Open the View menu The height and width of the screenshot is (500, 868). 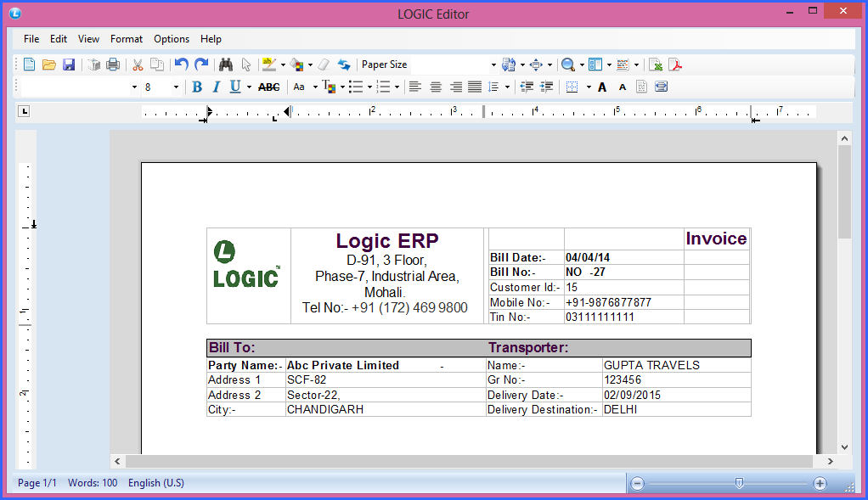pos(88,39)
